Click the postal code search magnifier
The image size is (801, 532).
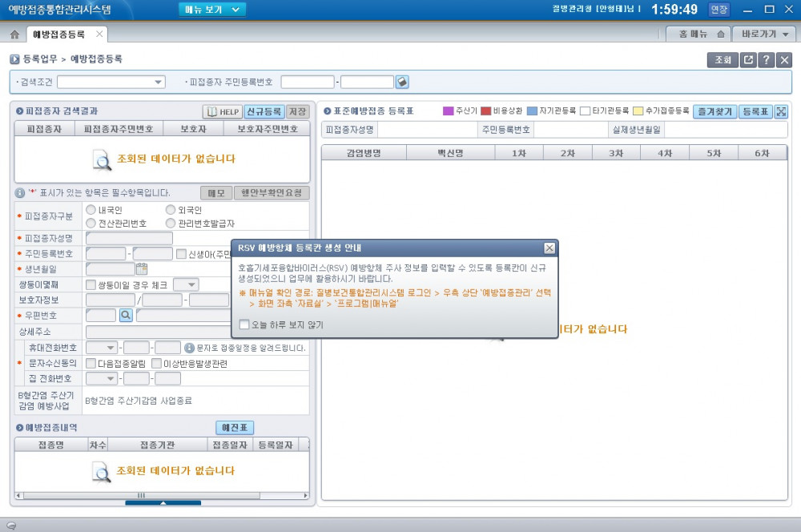coord(126,316)
